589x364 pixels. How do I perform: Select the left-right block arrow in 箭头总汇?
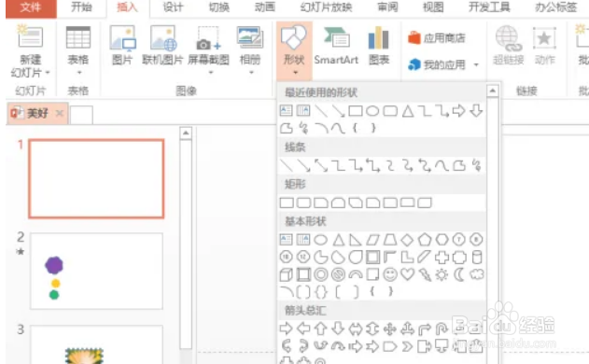click(356, 329)
